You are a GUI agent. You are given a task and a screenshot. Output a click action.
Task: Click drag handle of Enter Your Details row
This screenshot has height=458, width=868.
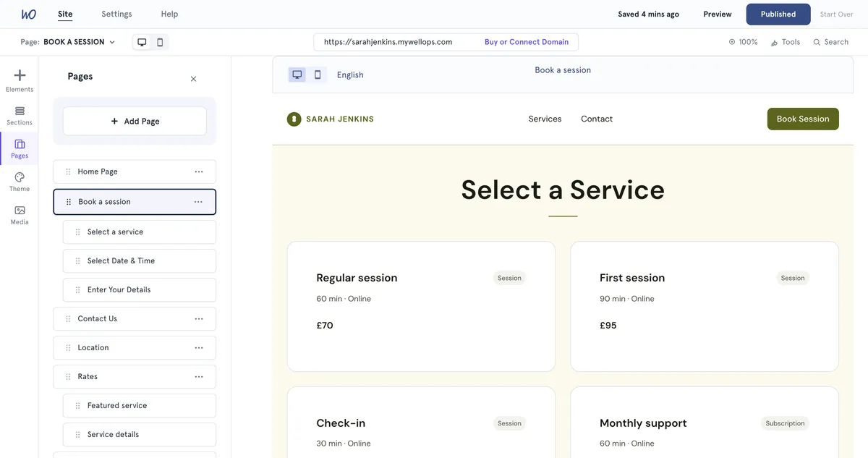pos(78,289)
